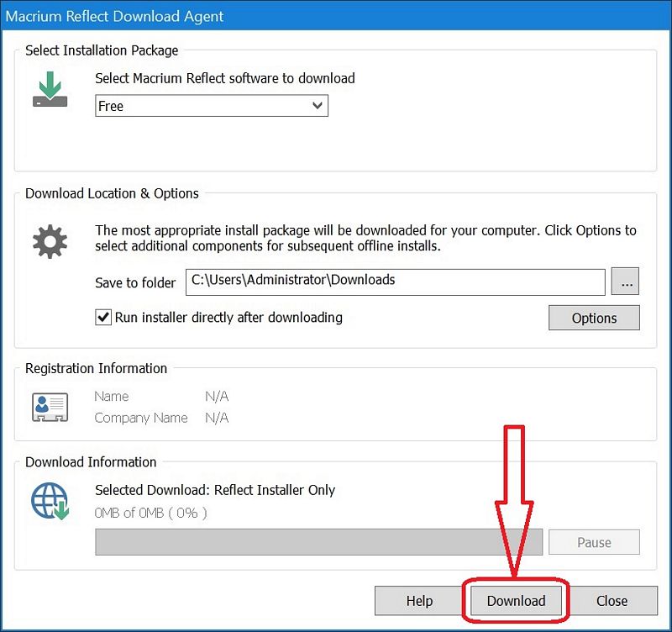Image resolution: width=672 pixels, height=632 pixels.
Task: Click the N/A value next to Company Name
Action: [217, 418]
